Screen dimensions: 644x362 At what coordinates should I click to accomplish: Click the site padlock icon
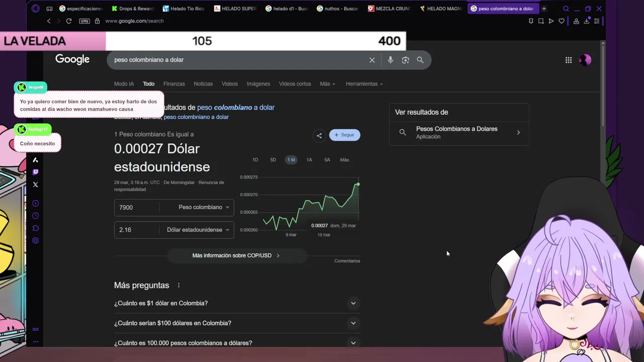[x=97, y=21]
